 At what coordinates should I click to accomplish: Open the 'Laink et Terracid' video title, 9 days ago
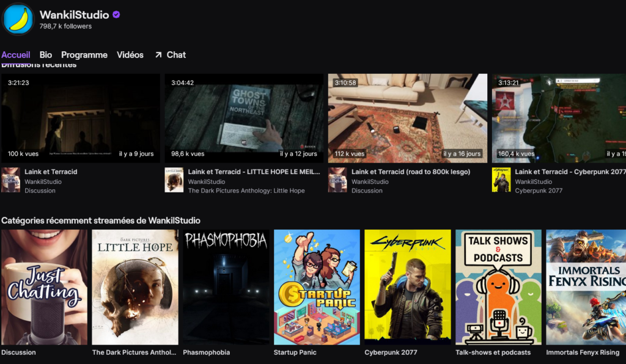click(51, 172)
